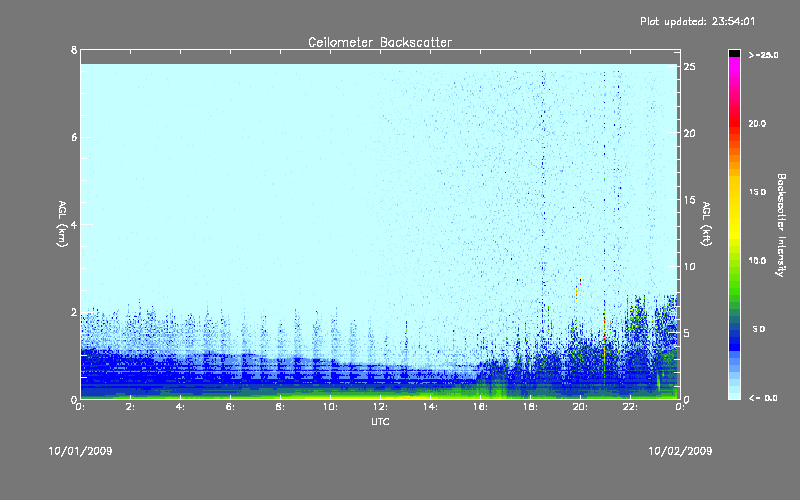The width and height of the screenshot is (800, 500).
Task: Click the 22: hour tick label
Action: coord(630,407)
